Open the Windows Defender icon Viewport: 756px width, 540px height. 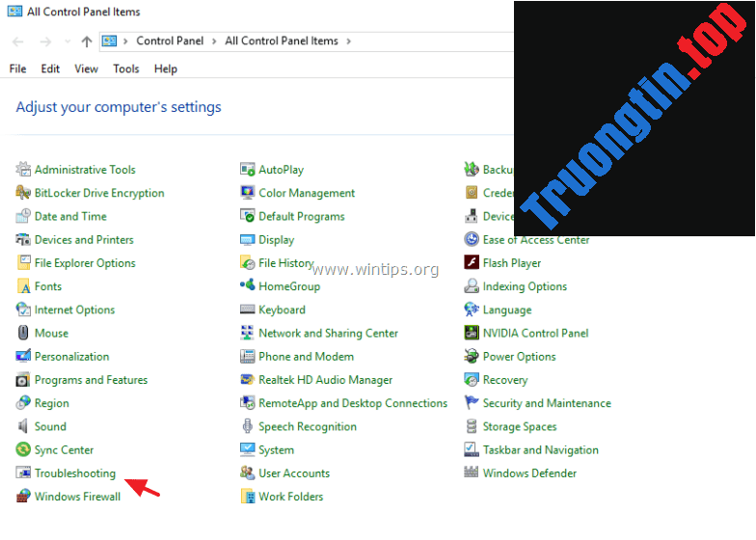[472, 472]
